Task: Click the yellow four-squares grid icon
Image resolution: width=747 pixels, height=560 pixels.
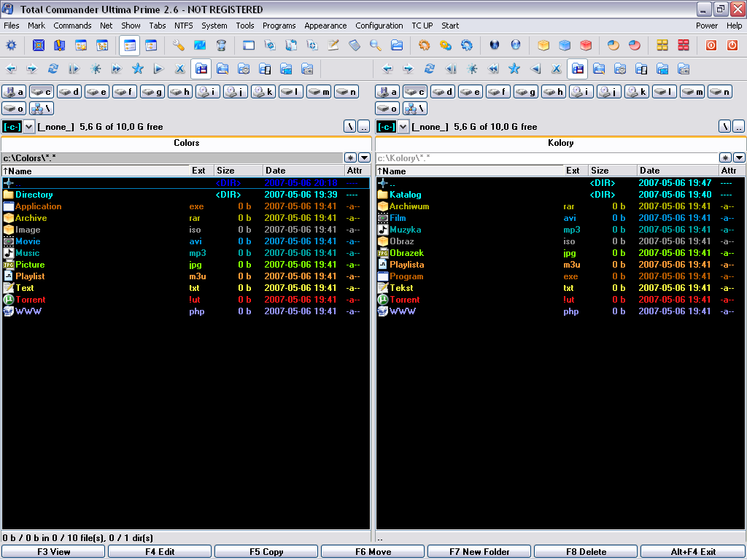Action: tap(662, 45)
